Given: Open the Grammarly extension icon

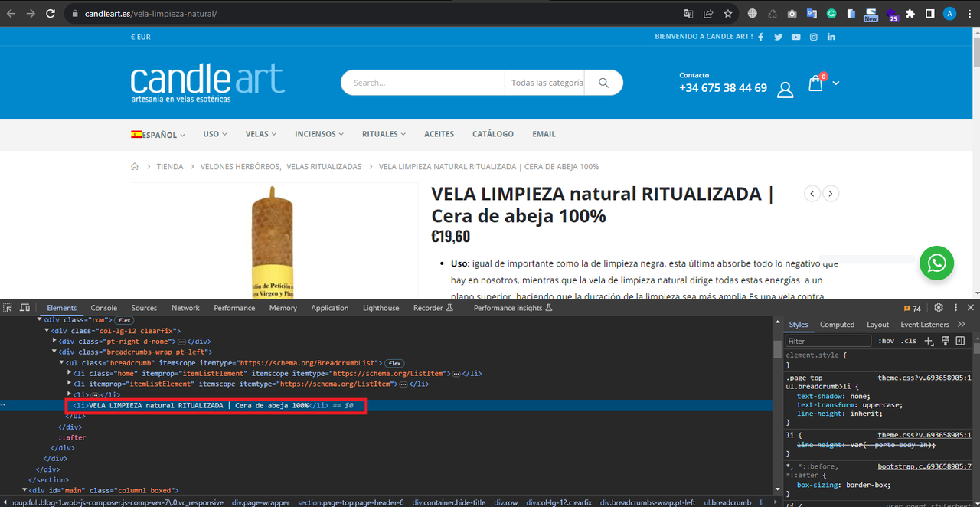Looking at the screenshot, I should 831,14.
